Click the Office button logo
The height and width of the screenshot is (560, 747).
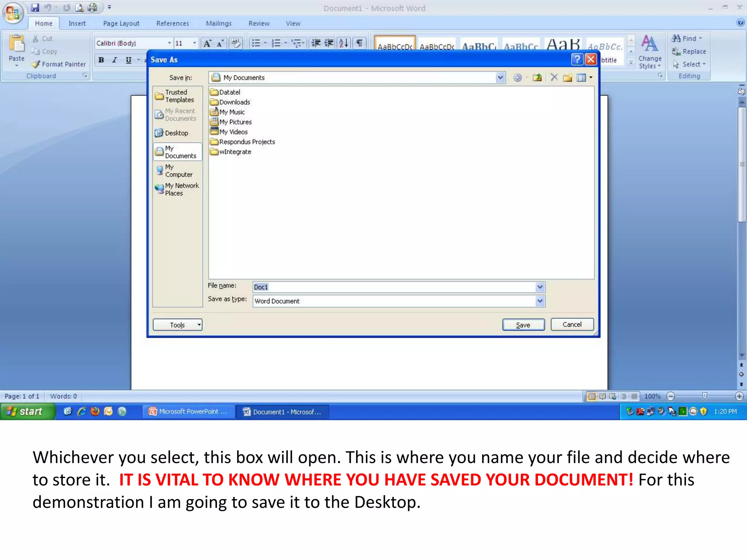13,13
